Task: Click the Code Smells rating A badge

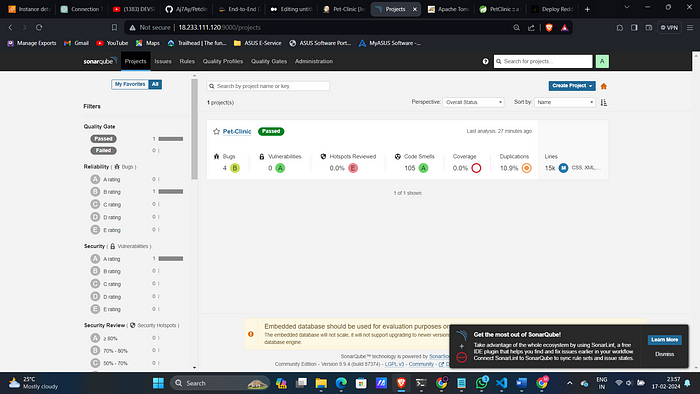Action: click(423, 168)
